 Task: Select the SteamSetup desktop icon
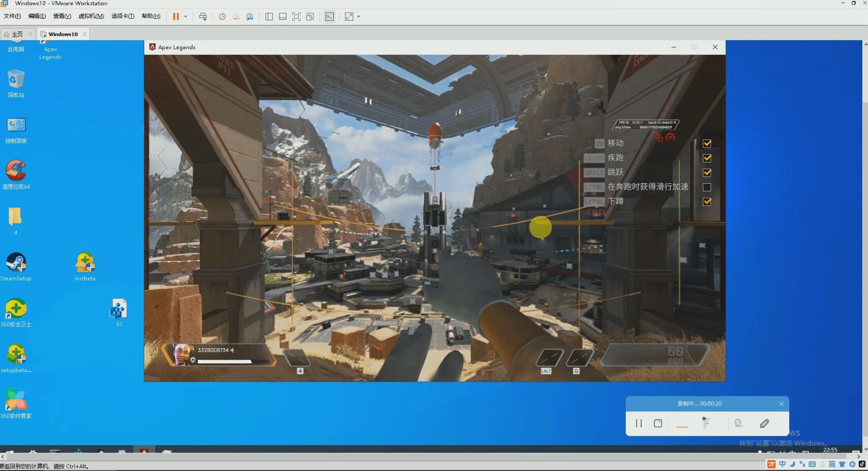(x=16, y=266)
